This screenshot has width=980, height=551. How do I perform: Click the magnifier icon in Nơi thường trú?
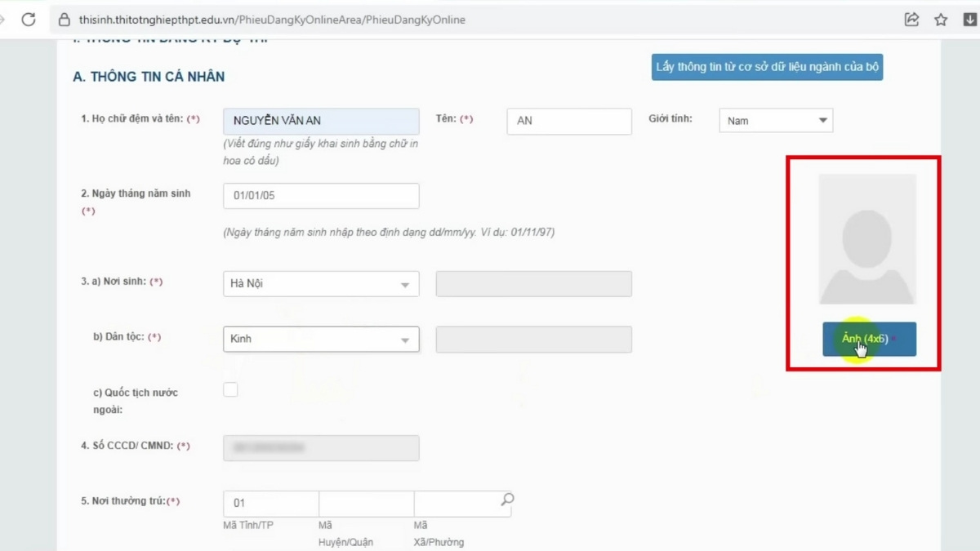coord(507,499)
